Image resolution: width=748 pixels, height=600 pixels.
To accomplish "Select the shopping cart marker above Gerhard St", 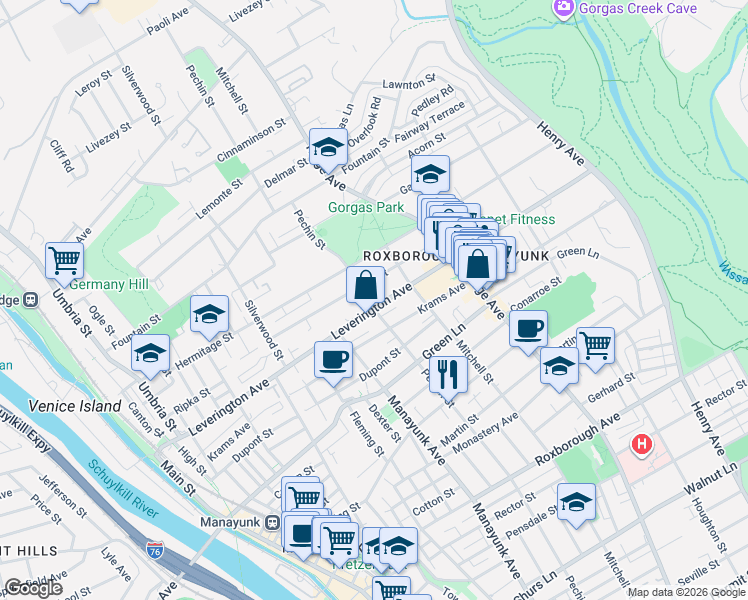I will [595, 347].
